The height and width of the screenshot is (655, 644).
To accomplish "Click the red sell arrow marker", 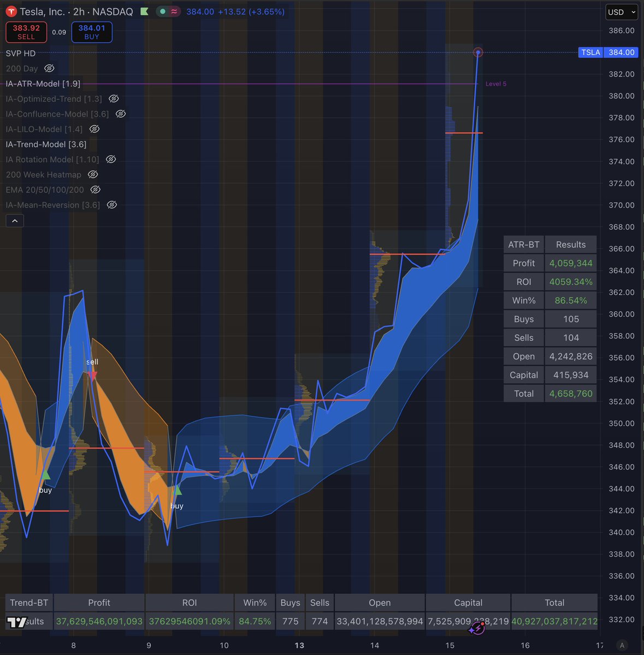I will (x=92, y=376).
